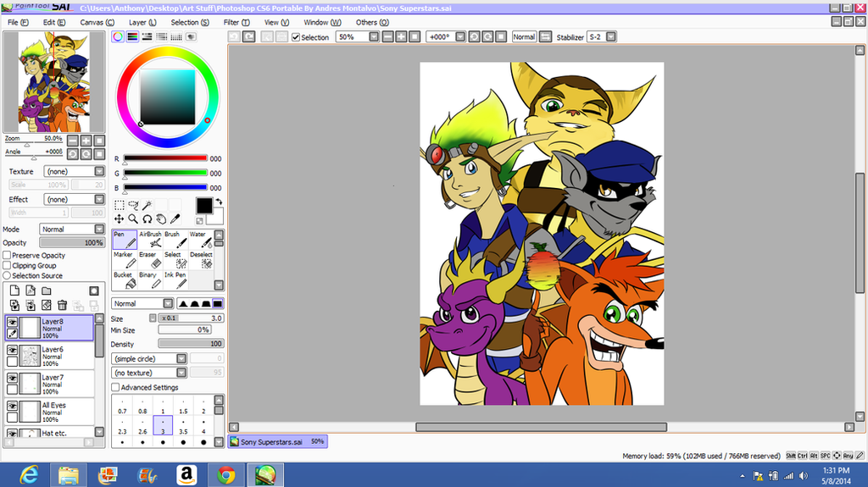Click the black foreground color swatch
This screenshot has width=868, height=487.
point(203,205)
